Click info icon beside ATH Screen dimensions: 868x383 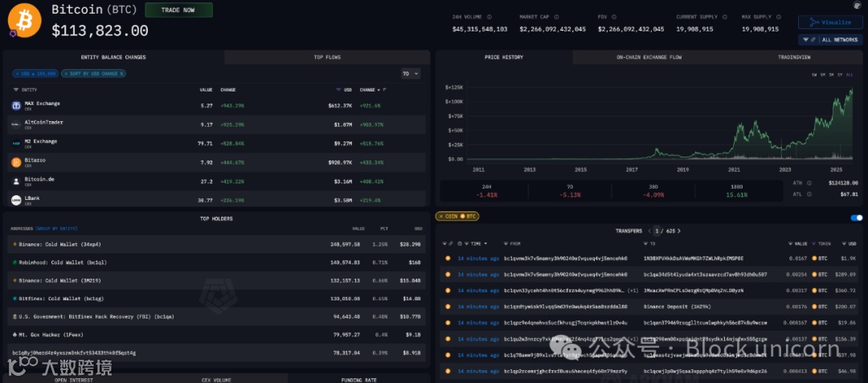[809, 183]
